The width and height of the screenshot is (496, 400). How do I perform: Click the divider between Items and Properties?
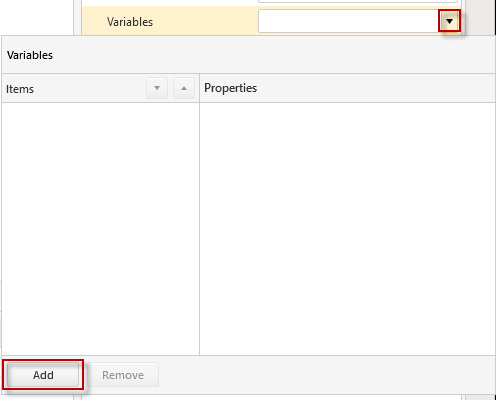coord(199,229)
